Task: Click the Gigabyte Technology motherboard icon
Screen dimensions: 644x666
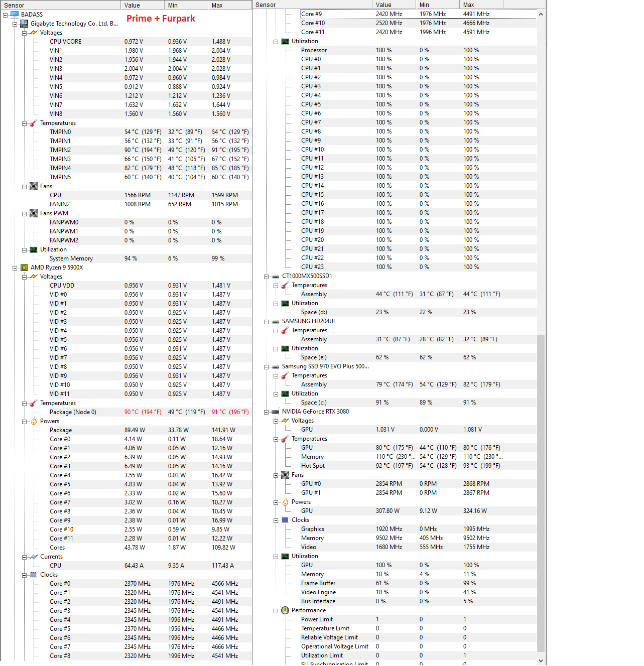Action: [x=24, y=24]
